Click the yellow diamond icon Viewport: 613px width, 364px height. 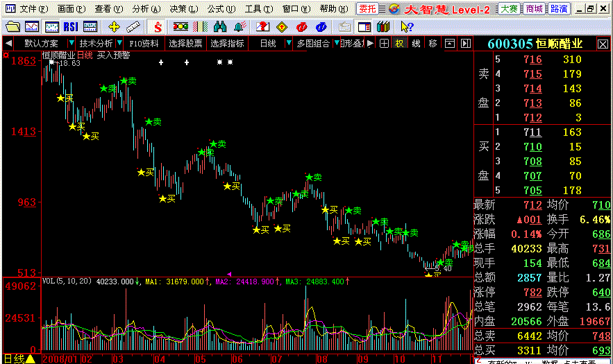click(281, 26)
